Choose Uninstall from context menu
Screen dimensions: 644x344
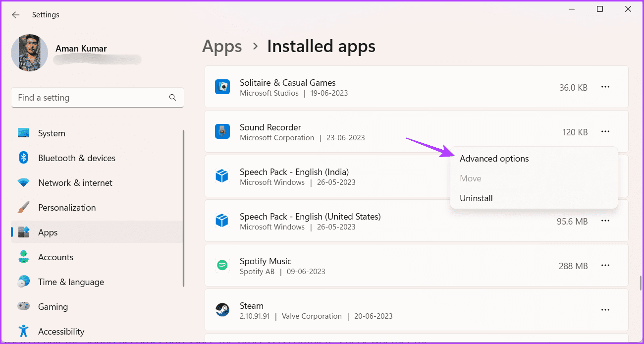(x=534, y=198)
